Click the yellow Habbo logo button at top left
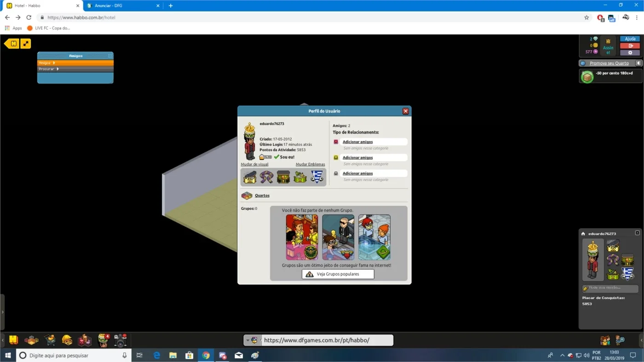Screen dimensions: 644x362 point(12,44)
